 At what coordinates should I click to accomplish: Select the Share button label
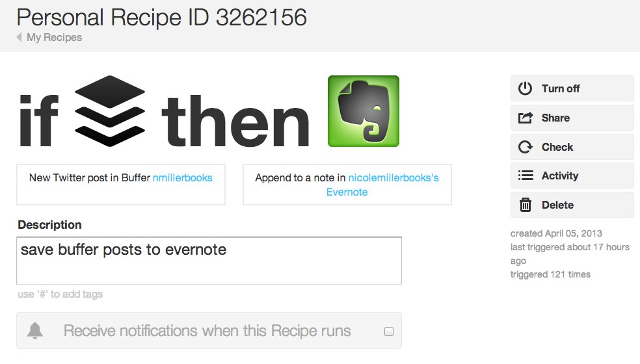click(x=555, y=118)
